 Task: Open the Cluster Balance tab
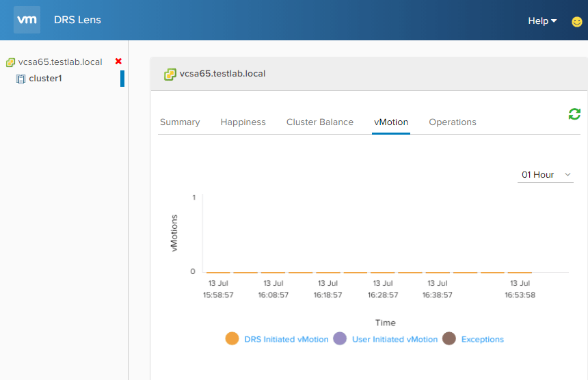(x=320, y=122)
